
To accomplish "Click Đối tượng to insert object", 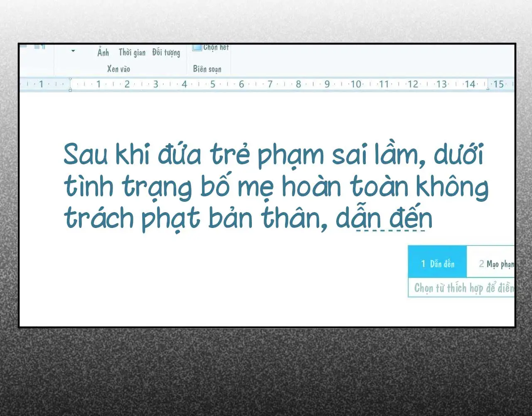I will (x=166, y=52).
